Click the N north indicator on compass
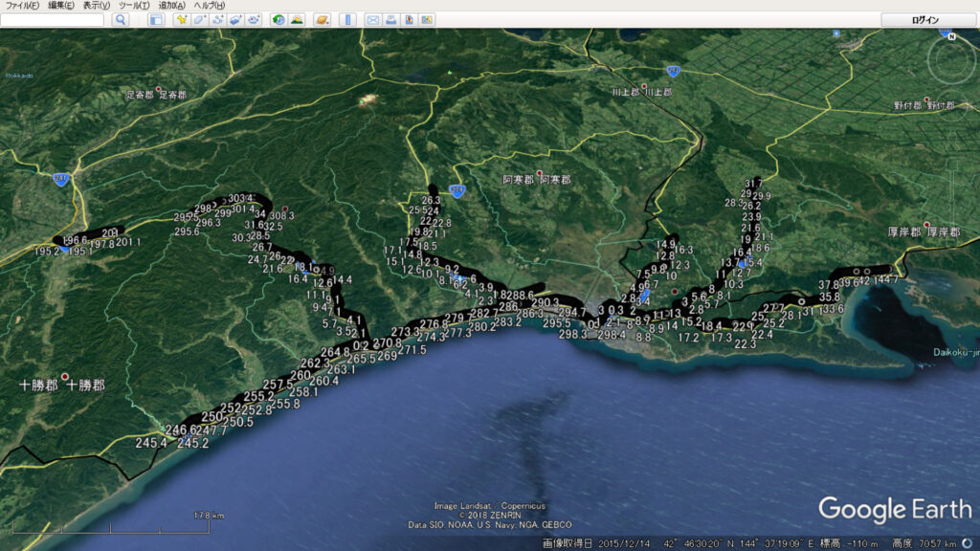This screenshot has height=551, width=980. tap(951, 35)
